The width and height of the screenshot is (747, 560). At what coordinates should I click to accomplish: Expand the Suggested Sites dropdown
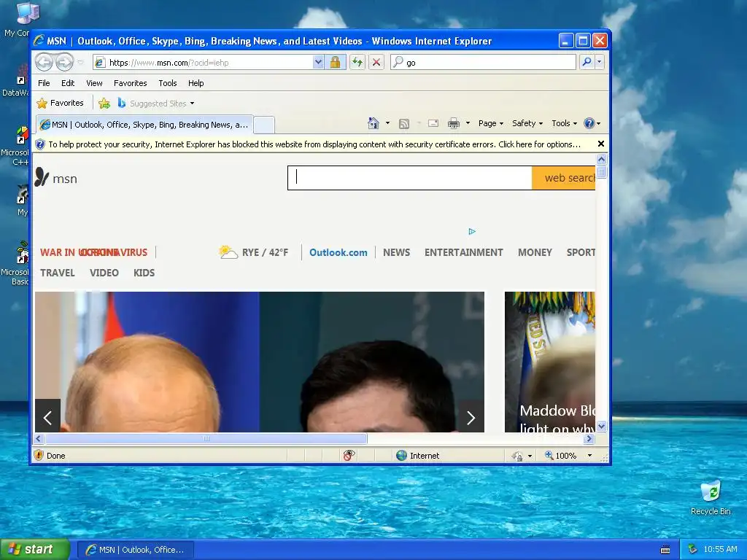(192, 104)
